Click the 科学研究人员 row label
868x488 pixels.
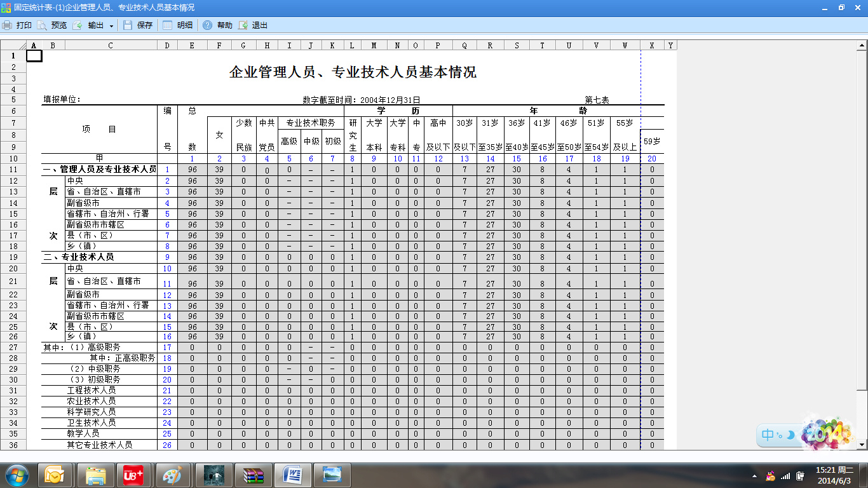click(92, 412)
